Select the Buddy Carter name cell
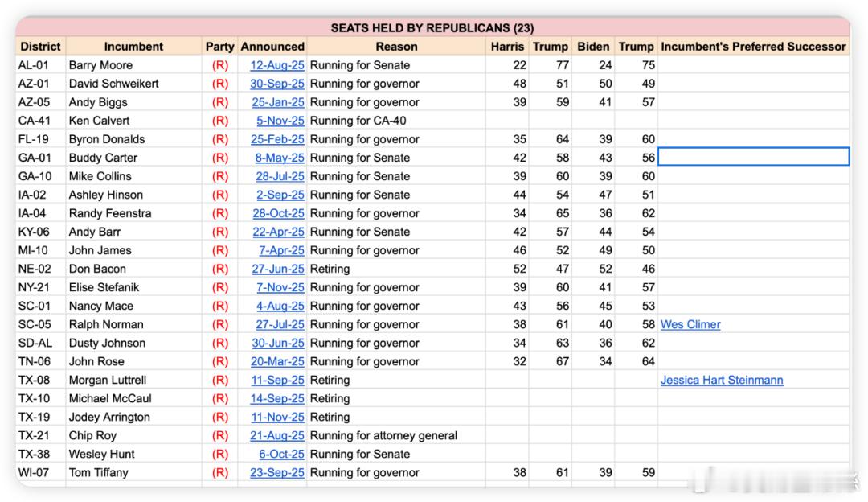 pyautogui.click(x=133, y=158)
